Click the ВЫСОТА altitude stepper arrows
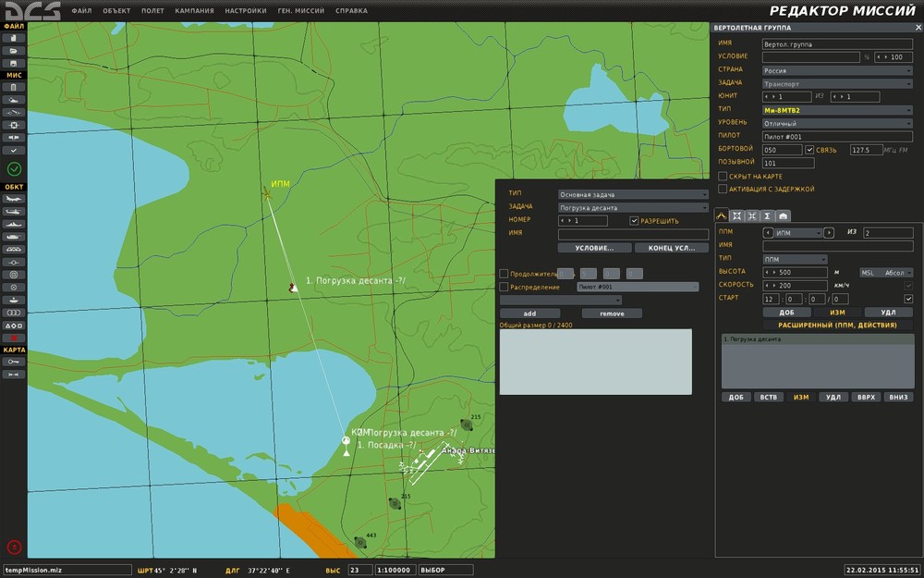Image resolution: width=924 pixels, height=578 pixels. [769, 273]
